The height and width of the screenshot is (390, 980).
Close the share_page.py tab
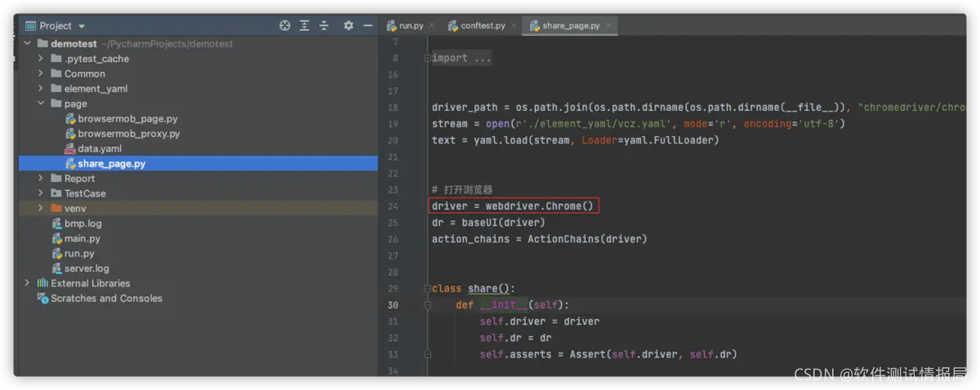[608, 26]
